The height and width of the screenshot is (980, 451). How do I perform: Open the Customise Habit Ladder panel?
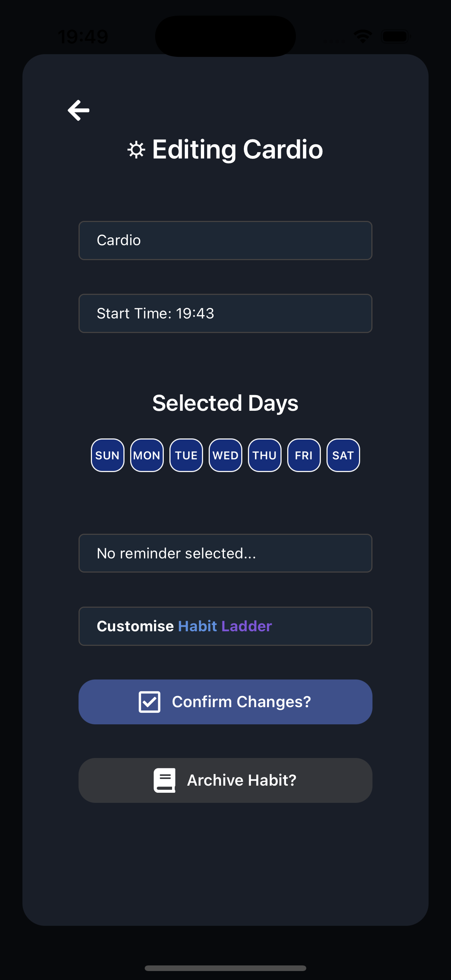tap(225, 626)
